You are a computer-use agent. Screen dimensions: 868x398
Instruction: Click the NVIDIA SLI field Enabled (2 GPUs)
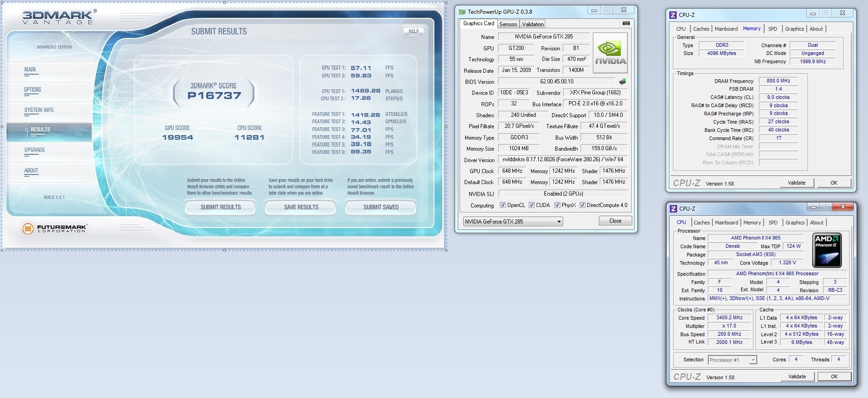coord(563,194)
